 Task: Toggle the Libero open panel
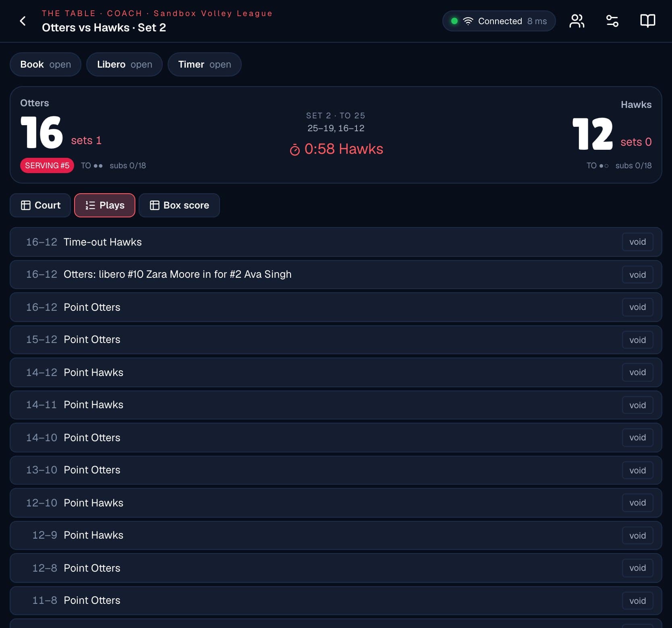pyautogui.click(x=124, y=64)
